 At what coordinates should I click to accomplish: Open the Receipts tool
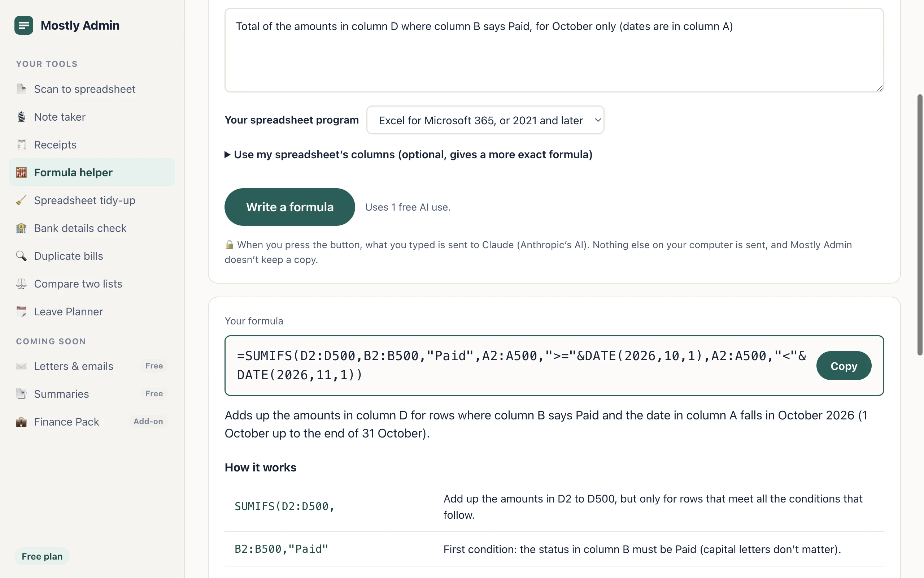92,145
